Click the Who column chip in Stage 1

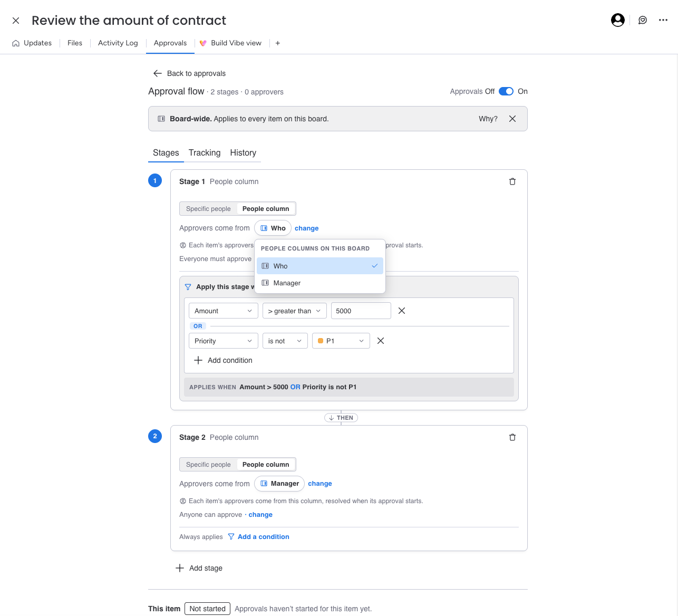[273, 228]
